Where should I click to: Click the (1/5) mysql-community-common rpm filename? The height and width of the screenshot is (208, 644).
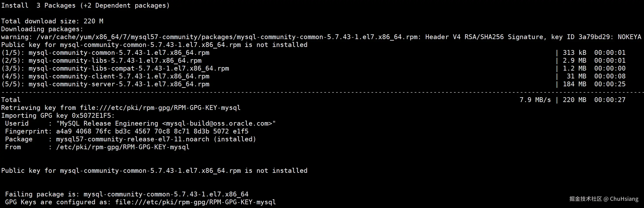point(119,53)
